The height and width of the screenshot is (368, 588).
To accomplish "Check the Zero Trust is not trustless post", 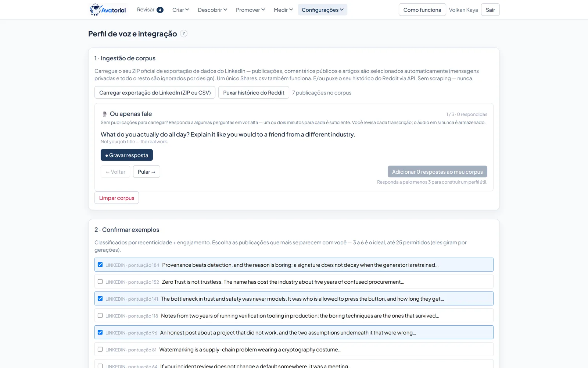I will click(100, 282).
